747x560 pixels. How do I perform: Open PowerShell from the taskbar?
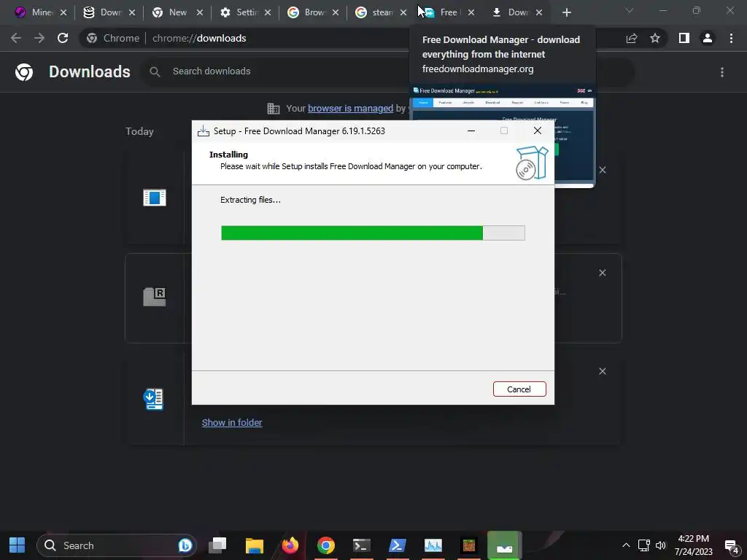[398, 545]
